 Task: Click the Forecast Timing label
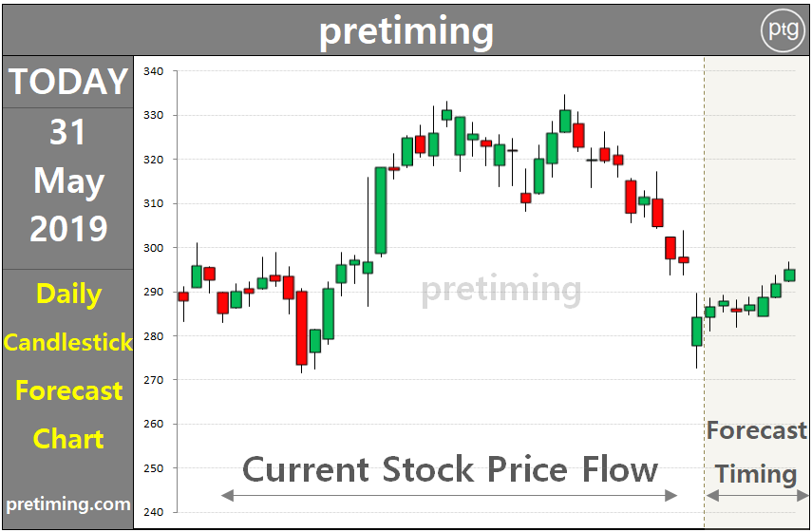[x=756, y=452]
